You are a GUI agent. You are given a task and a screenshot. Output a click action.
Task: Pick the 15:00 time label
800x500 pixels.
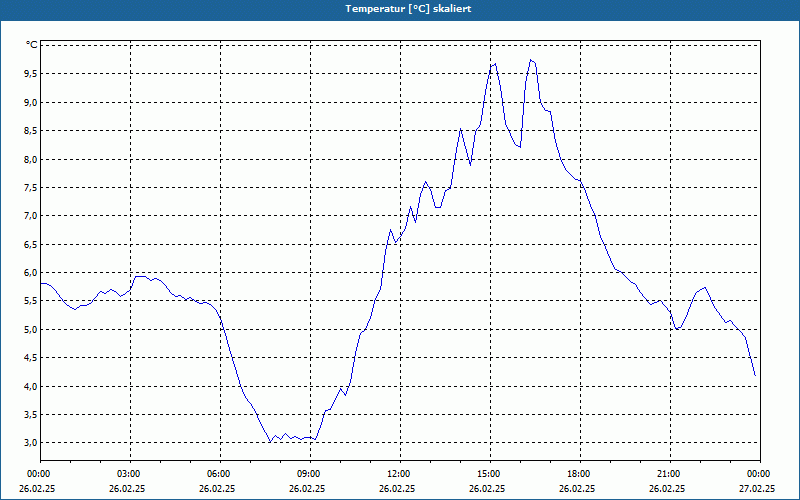tap(490, 474)
